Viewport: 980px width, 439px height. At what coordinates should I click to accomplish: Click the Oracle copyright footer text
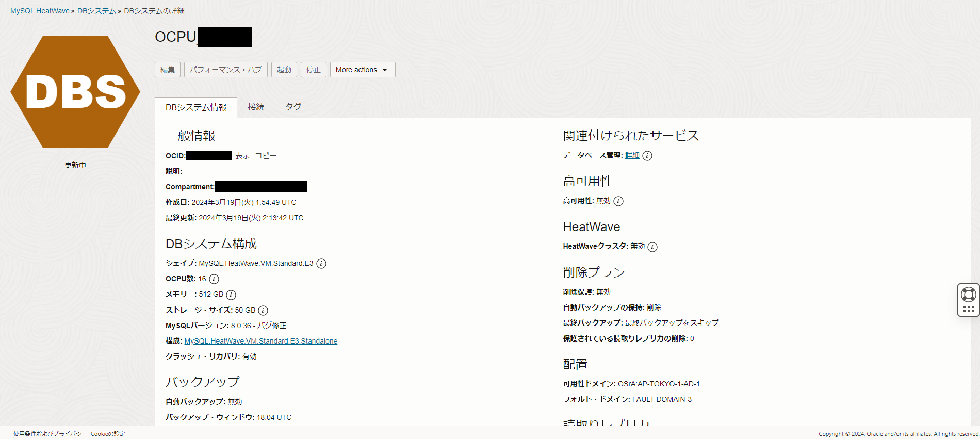(899, 434)
